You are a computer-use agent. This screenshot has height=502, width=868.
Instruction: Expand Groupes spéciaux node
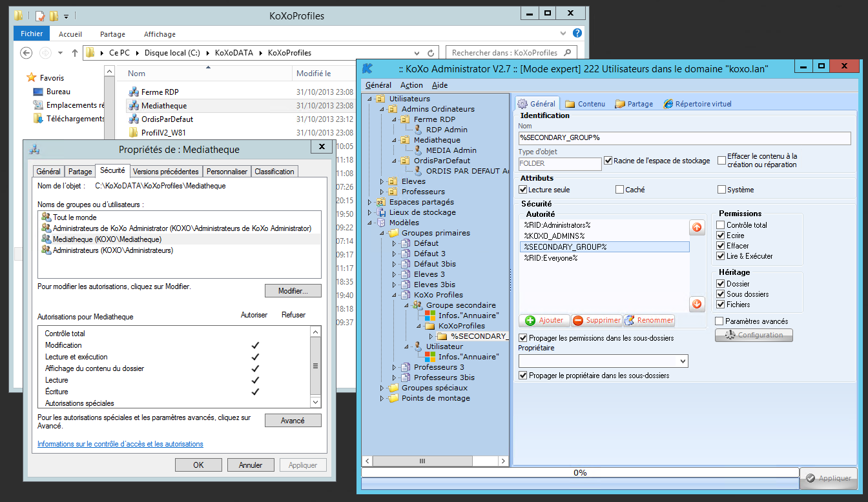pos(382,388)
